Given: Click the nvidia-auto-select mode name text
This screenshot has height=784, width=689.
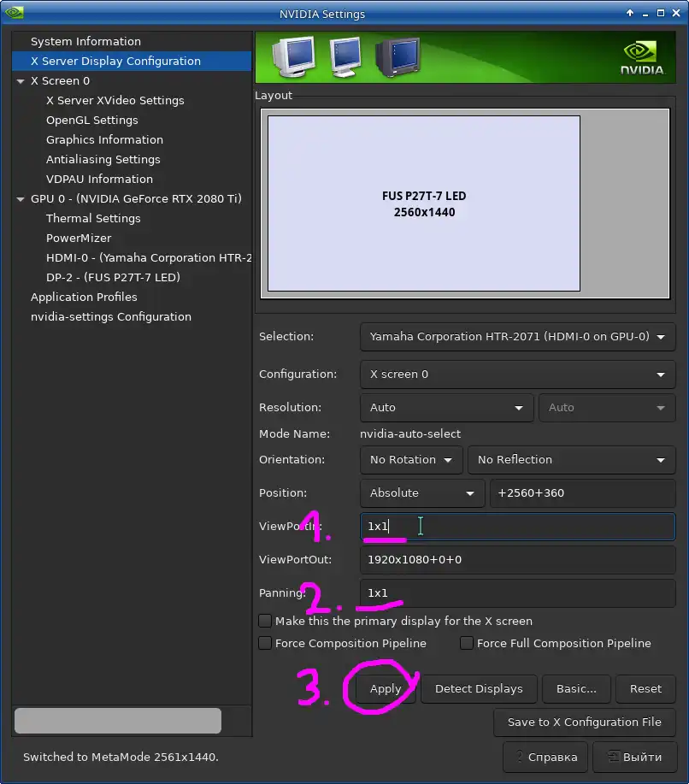Looking at the screenshot, I should [x=410, y=434].
